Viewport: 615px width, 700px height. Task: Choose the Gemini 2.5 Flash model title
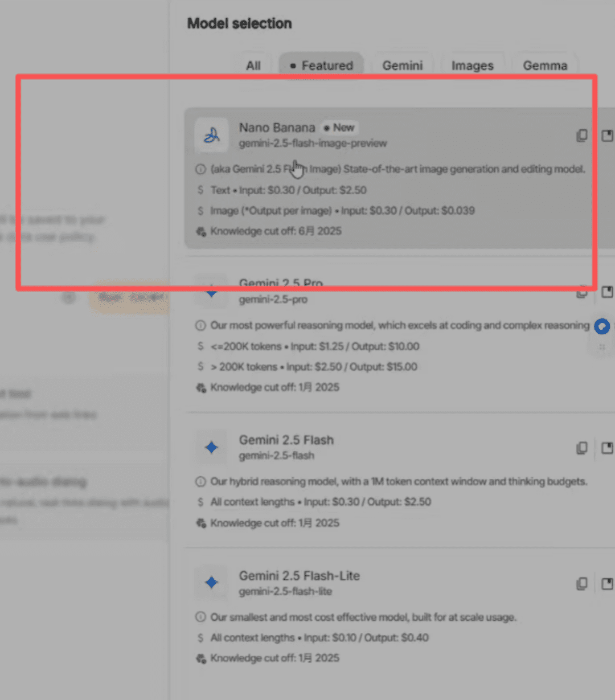[x=286, y=440]
